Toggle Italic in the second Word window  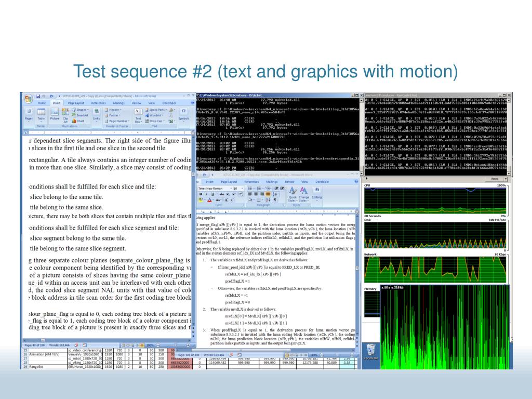click(206, 194)
